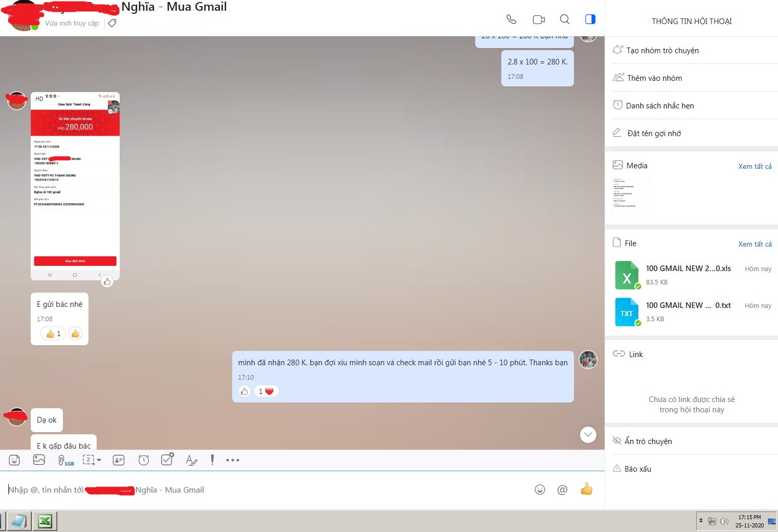Create a reminder with the alarm clock icon
This screenshot has height=532, width=778.
[144, 460]
